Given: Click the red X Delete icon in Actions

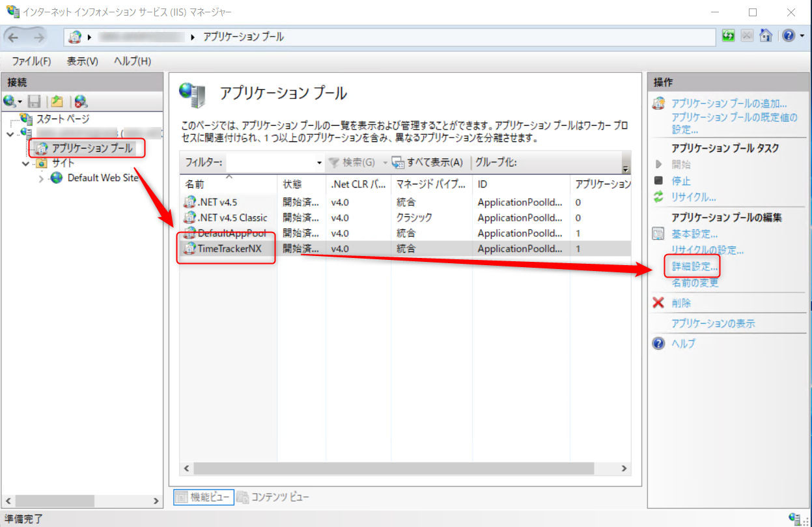Looking at the screenshot, I should pyautogui.click(x=658, y=303).
